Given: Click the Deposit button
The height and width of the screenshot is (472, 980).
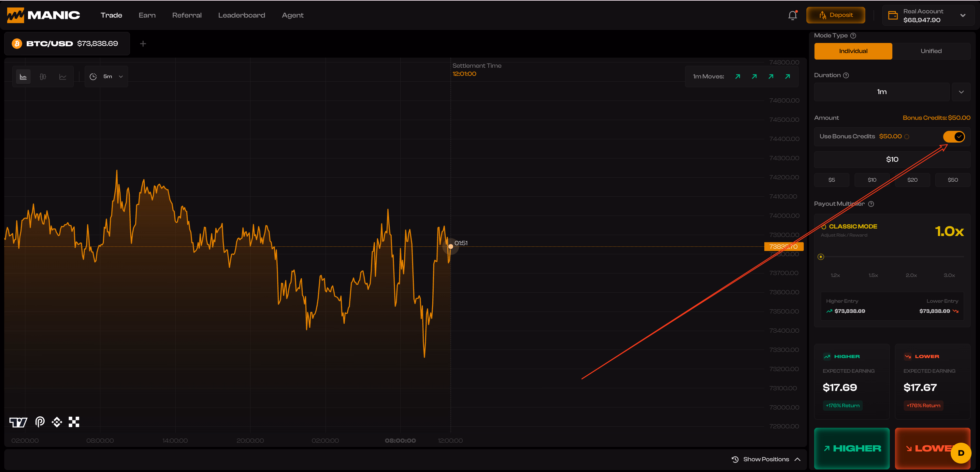Looking at the screenshot, I should pyautogui.click(x=836, y=15).
